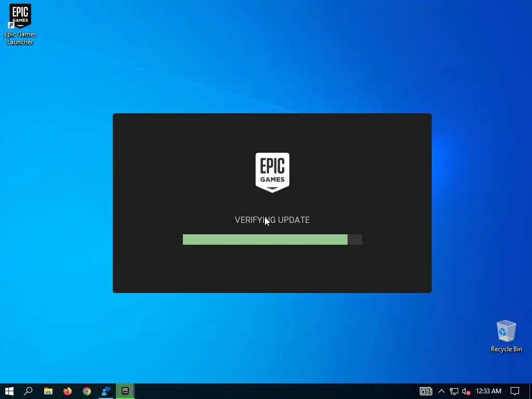Click the VERIFYING UPDATE status text
The height and width of the screenshot is (399, 532).
(272, 220)
